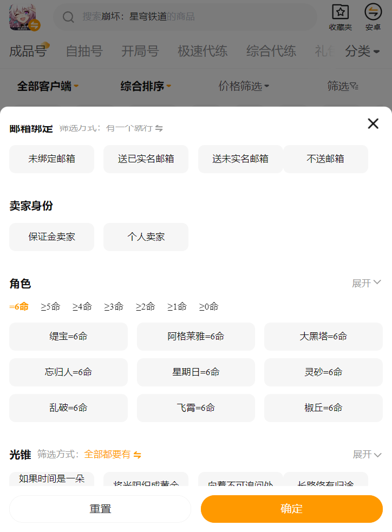Image resolution: width=392 pixels, height=532 pixels.
Task: Toggle 邮箱绑定 filter mode swap icon
Action: 159,128
